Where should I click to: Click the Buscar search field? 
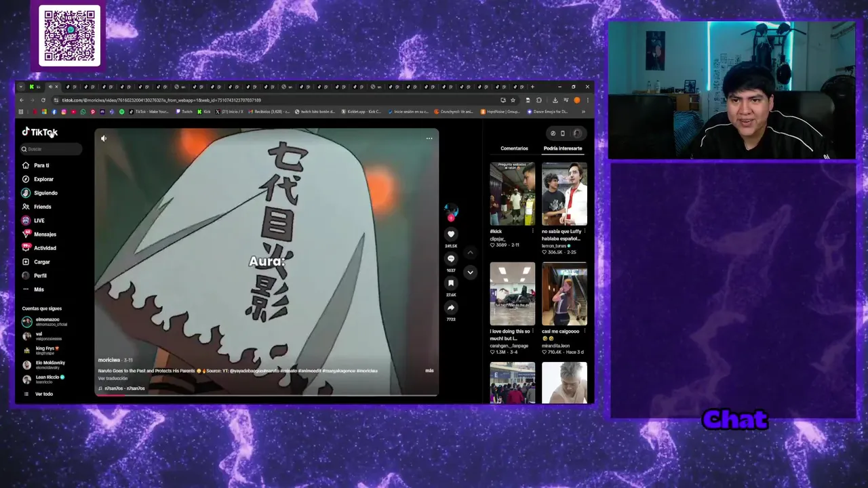tap(52, 149)
